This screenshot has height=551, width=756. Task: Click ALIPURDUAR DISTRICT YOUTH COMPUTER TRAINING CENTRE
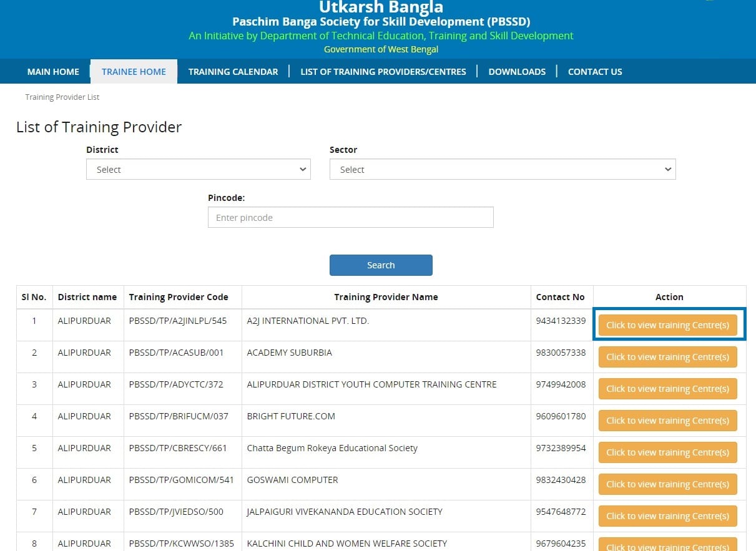[372, 384]
